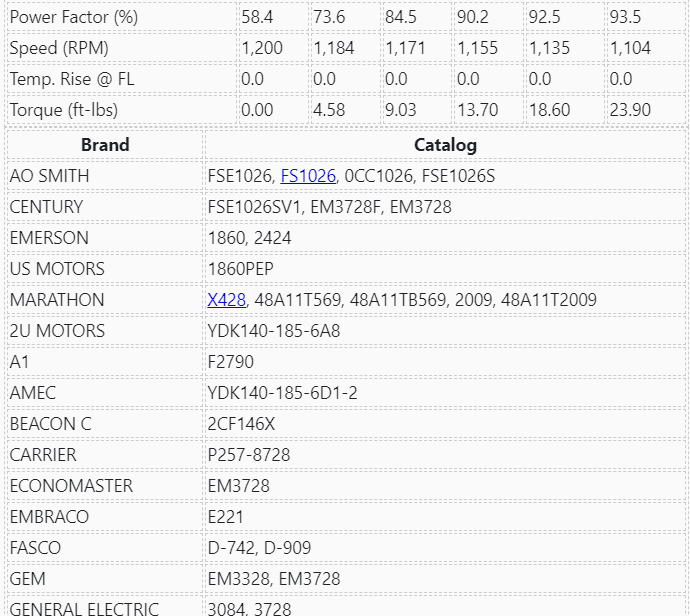
Task: Click the CENTURY brand cell
Action: (46, 207)
